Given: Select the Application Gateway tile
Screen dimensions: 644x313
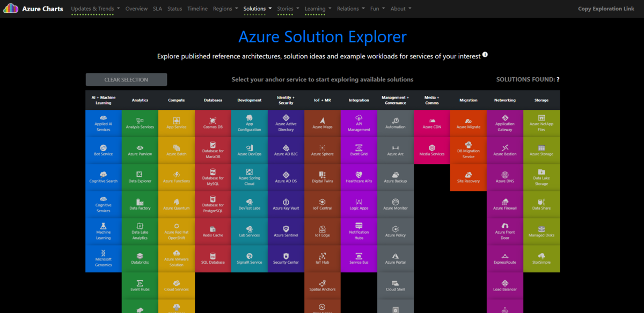Looking at the screenshot, I should coord(505,123).
